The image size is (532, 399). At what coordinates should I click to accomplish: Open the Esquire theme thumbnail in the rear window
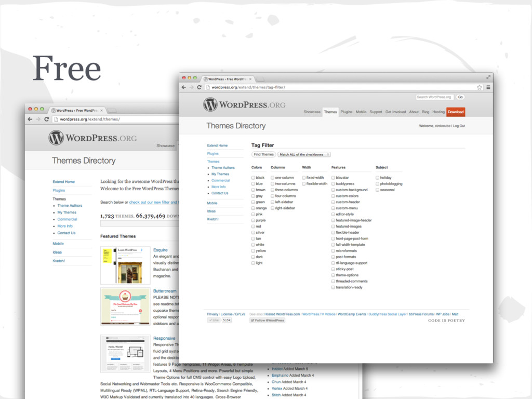[125, 265]
